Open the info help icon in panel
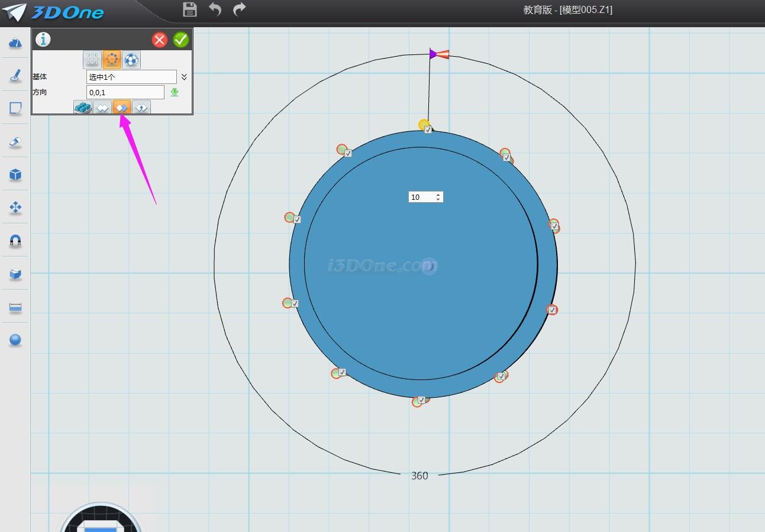 point(43,40)
